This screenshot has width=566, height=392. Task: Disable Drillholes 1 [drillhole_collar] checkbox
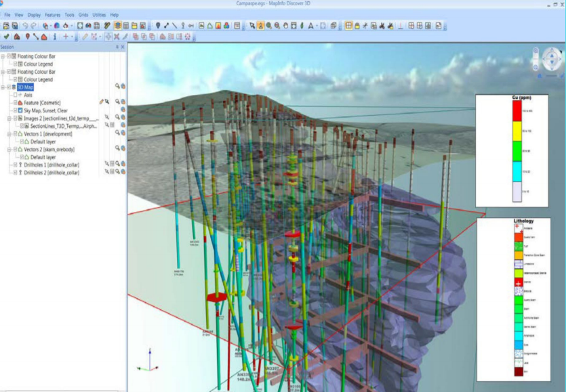coord(15,164)
